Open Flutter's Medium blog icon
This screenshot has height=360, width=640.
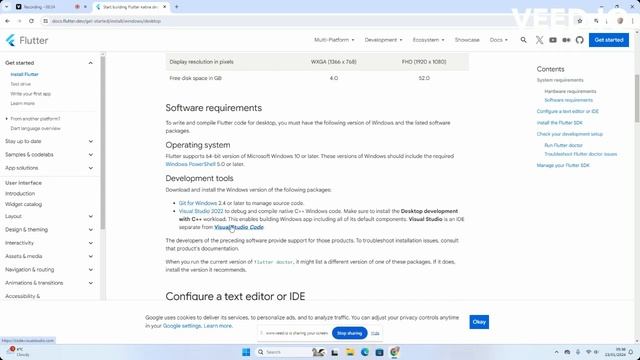click(x=566, y=40)
